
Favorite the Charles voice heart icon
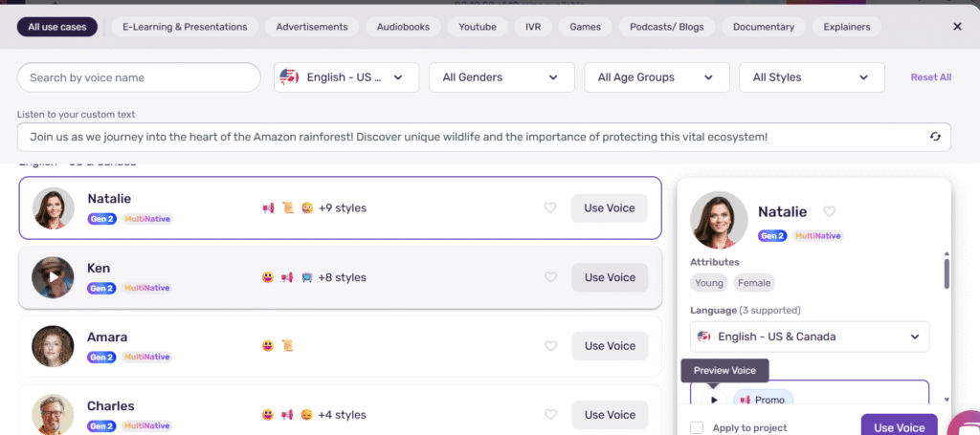pos(550,414)
